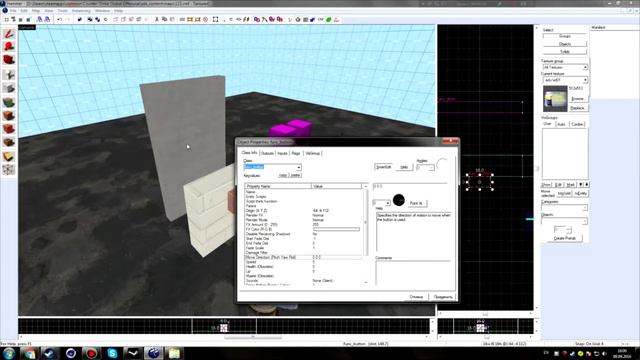The height and width of the screenshot is (360, 640).
Task: Click the Применить apply button
Action: pyautogui.click(x=443, y=297)
